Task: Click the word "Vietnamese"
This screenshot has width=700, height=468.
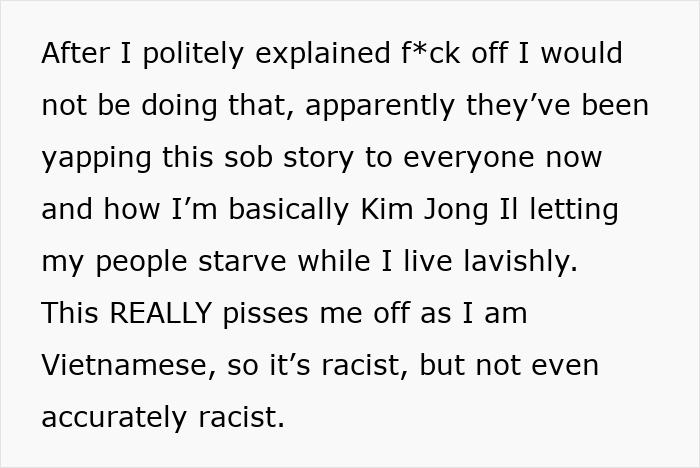Action: tap(125, 366)
